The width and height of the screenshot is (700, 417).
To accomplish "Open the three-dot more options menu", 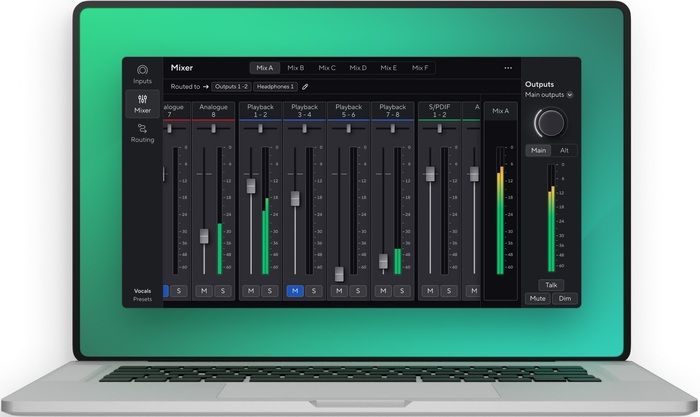I will pyautogui.click(x=508, y=68).
